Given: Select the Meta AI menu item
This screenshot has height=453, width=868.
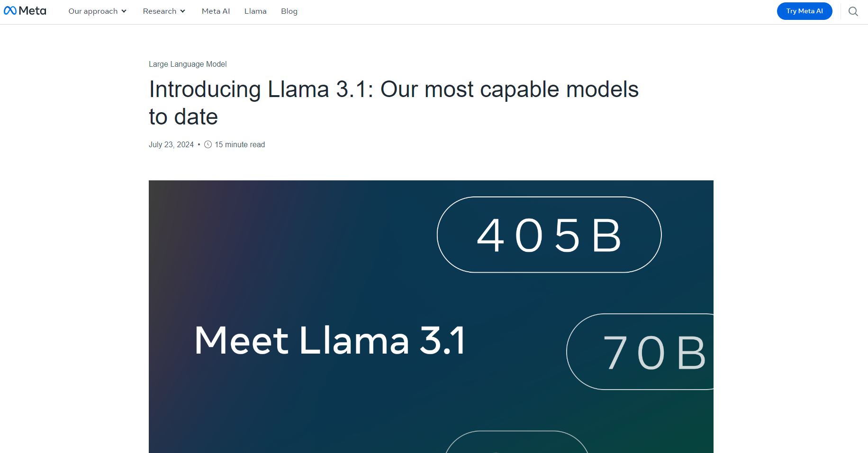Looking at the screenshot, I should click(216, 11).
